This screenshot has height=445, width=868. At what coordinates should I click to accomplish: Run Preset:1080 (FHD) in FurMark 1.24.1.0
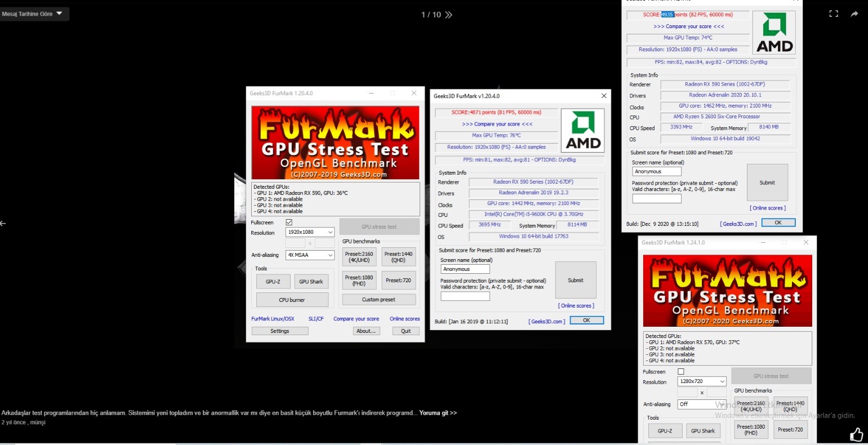[751, 429]
